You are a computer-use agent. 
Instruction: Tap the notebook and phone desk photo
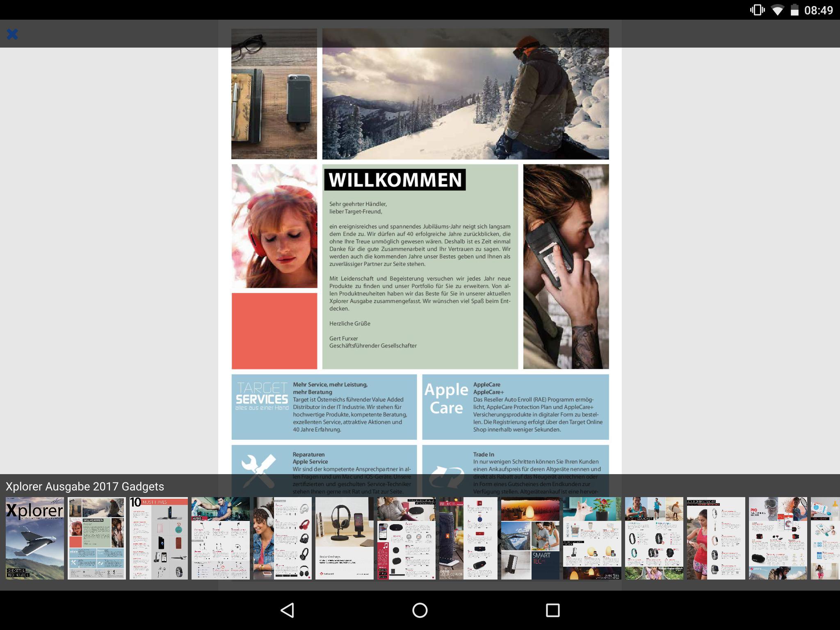(x=274, y=94)
